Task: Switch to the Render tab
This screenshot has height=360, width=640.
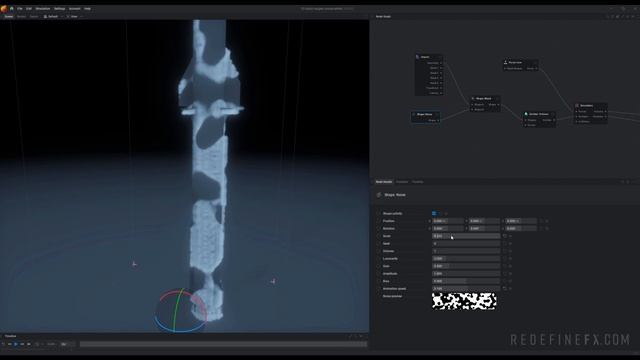Action: [x=21, y=17]
